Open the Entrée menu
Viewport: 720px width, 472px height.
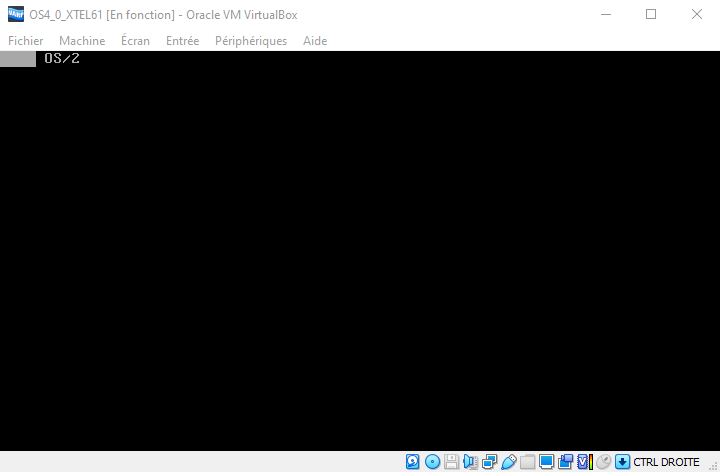182,41
